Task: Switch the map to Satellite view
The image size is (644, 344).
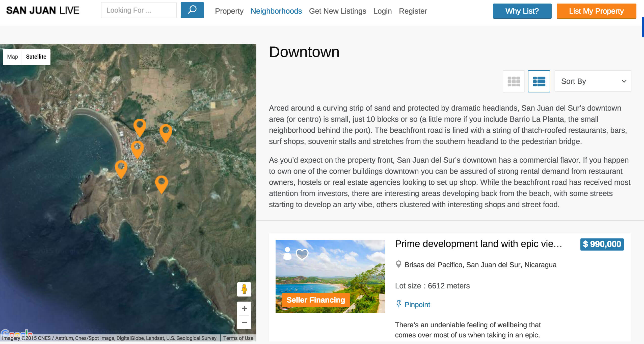Action: (x=36, y=57)
